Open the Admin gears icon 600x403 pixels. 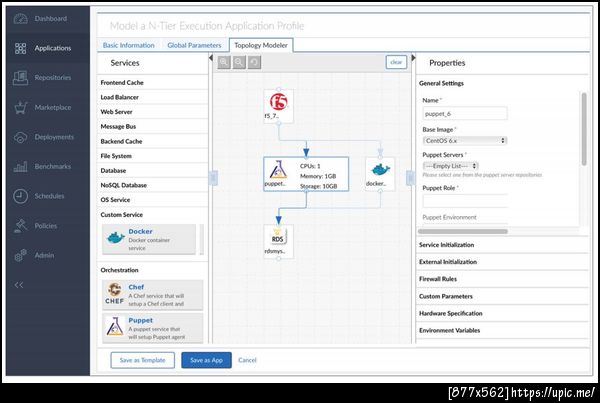click(x=21, y=255)
